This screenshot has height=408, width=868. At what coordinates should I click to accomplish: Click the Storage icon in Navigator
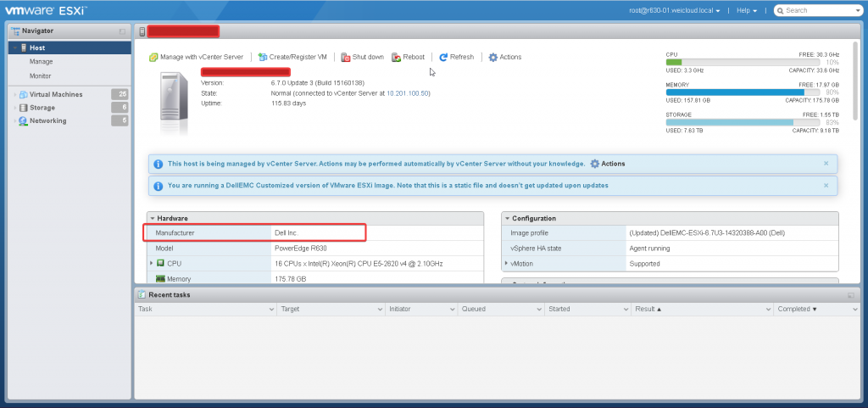coord(23,108)
